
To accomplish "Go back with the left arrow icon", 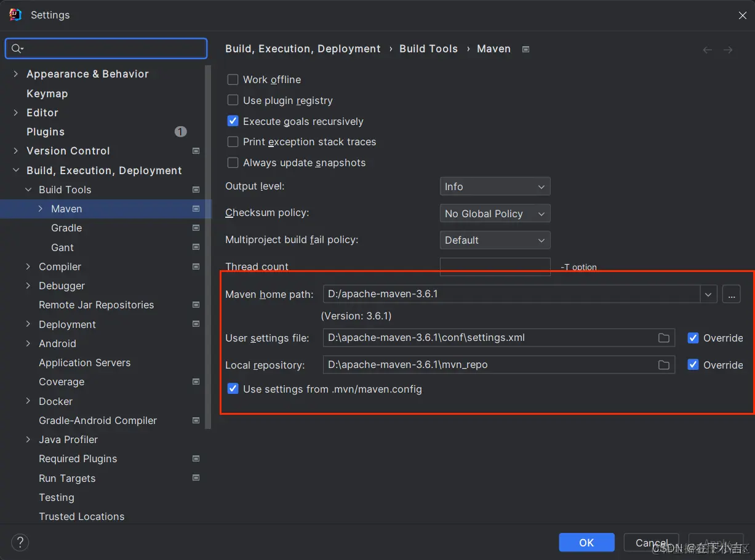I will tap(708, 50).
